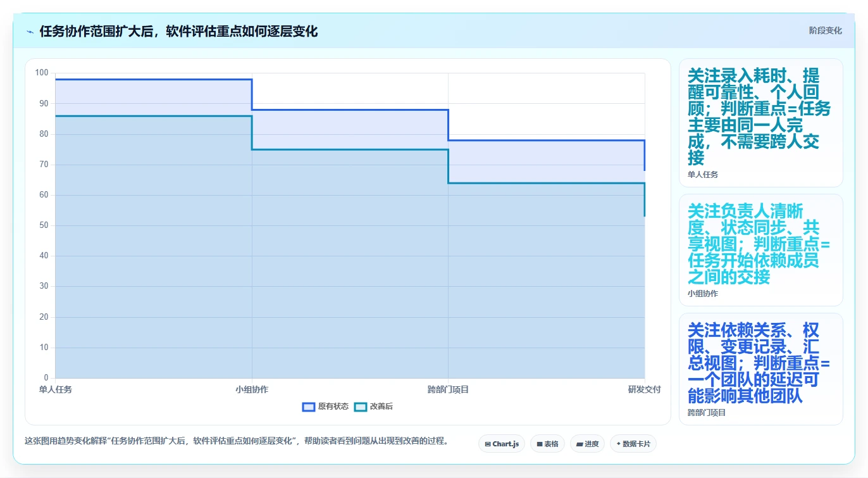Screen dimensions: 868x478
Task: Click the icon inside the 表格 tag
Action: pyautogui.click(x=540, y=444)
